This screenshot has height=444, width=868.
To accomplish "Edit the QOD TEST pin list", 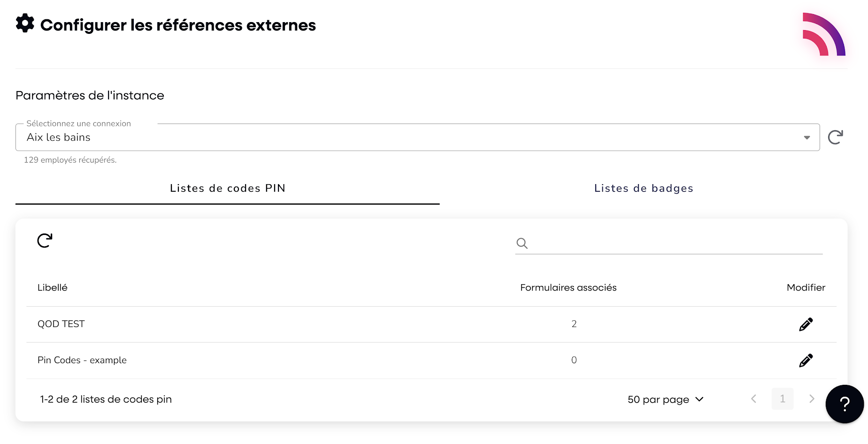I will click(806, 324).
